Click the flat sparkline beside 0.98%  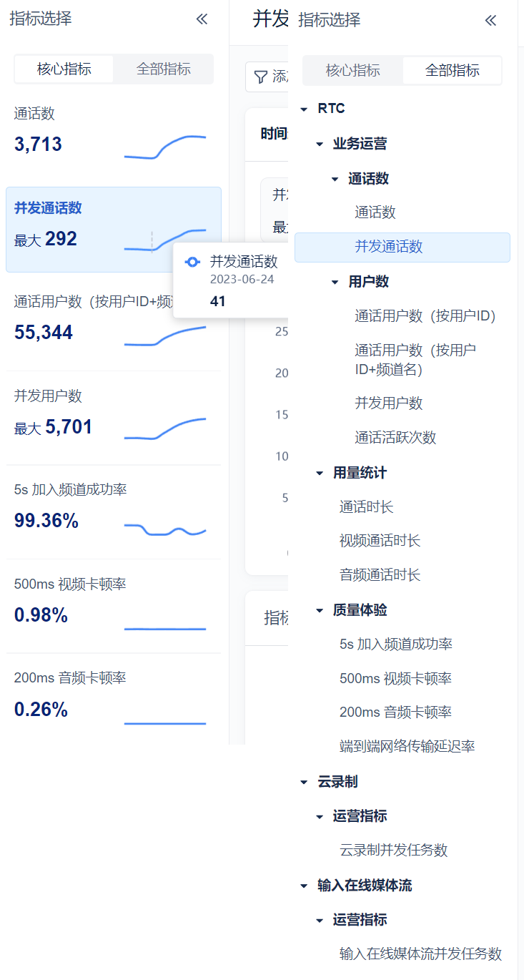pos(165,629)
